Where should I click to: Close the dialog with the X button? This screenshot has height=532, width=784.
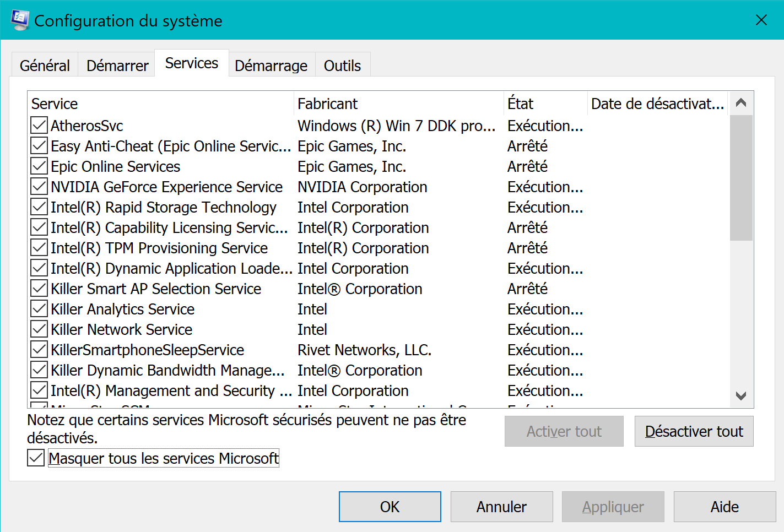(761, 20)
